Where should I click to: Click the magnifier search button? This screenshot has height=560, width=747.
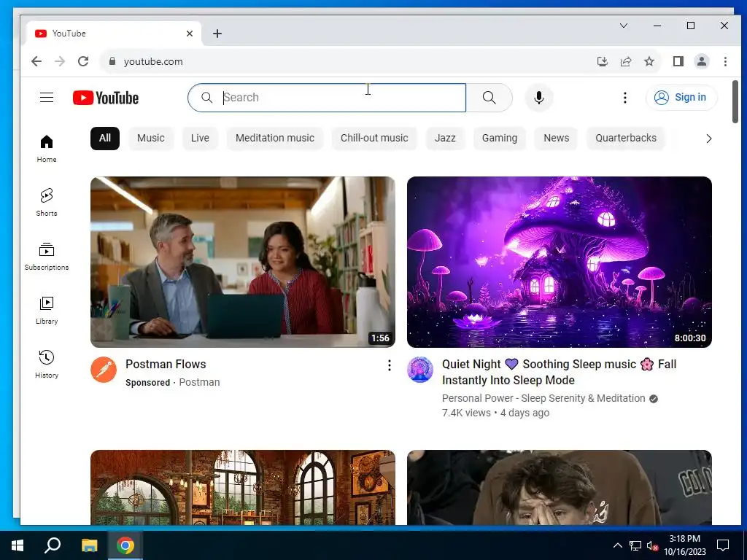coord(489,98)
